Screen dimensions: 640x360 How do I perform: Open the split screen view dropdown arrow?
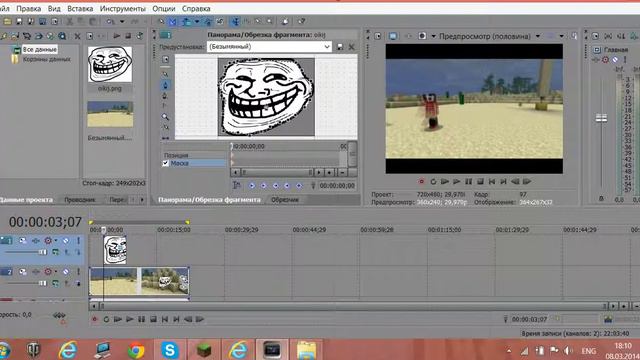433,36
